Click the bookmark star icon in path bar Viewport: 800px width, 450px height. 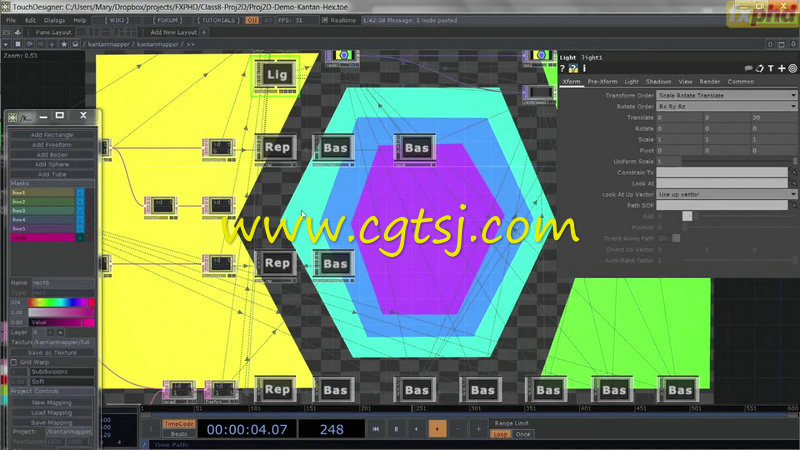[64, 44]
